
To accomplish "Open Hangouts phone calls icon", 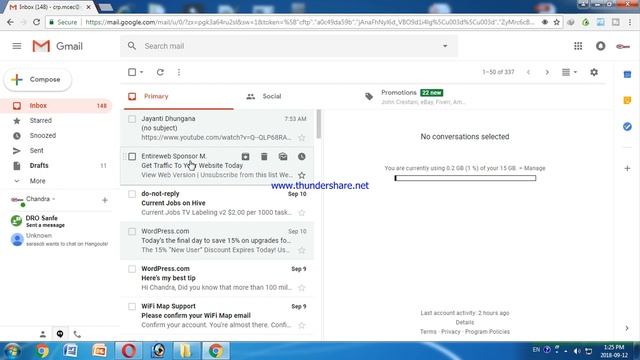I will (77, 334).
